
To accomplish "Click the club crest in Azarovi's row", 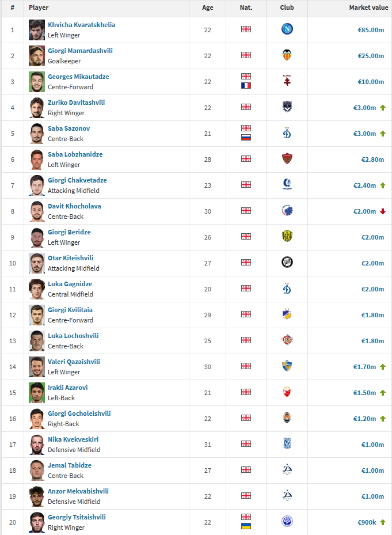I will (x=287, y=392).
